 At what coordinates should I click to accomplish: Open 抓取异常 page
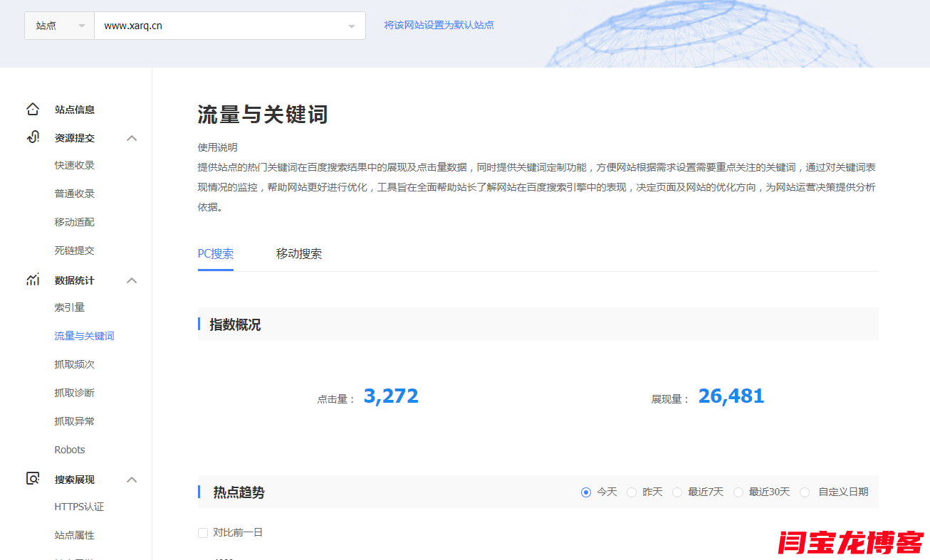point(75,421)
